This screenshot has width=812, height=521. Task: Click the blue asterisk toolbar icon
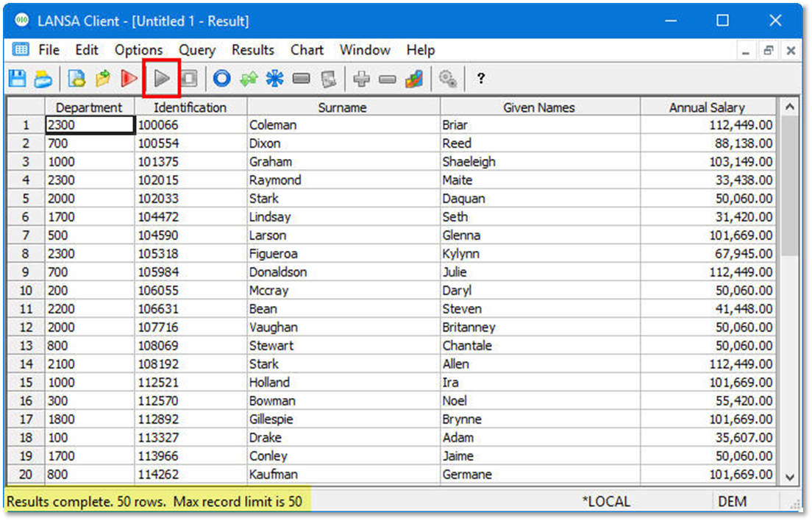coord(274,79)
